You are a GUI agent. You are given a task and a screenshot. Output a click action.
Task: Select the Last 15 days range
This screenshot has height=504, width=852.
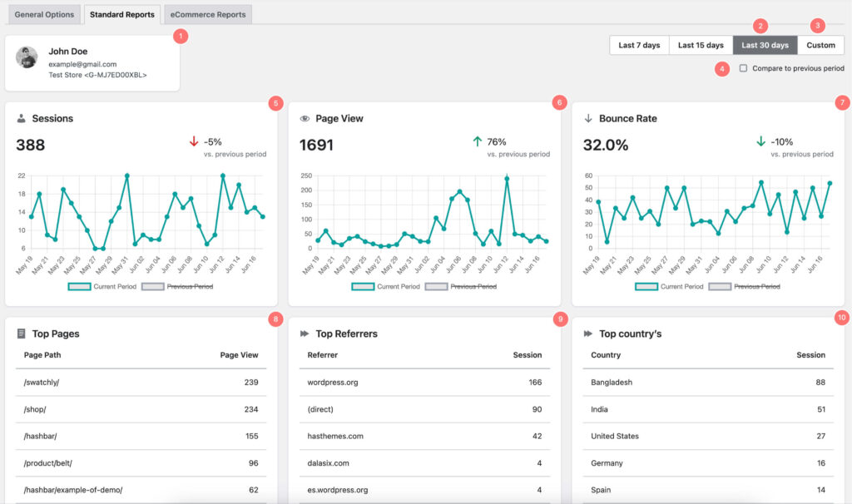pyautogui.click(x=701, y=45)
